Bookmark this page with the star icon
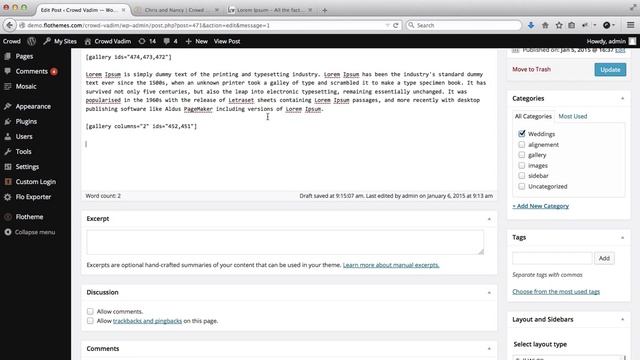Viewport: 640px width, 360px height. tap(559, 25)
